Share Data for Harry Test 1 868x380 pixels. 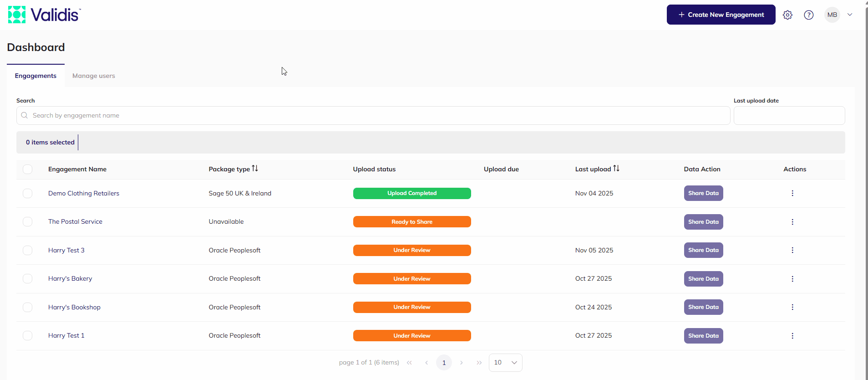click(703, 336)
